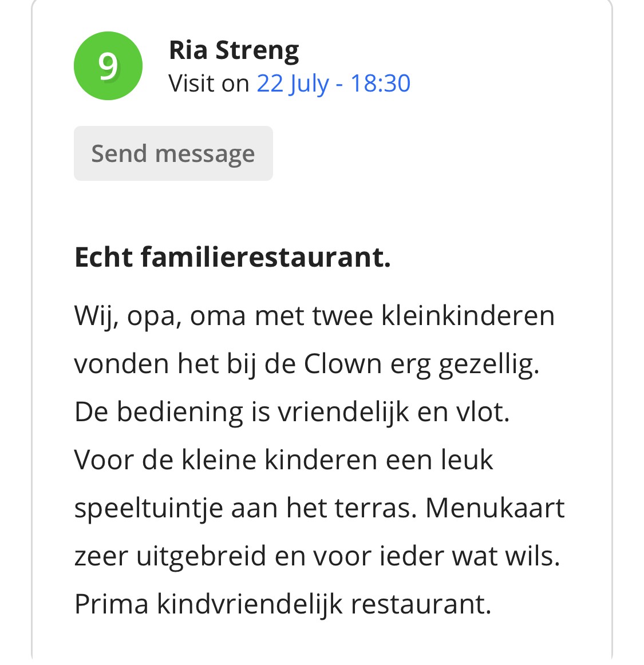Click the closing sentence Prima kindvriendelijk restaurant
644x665 pixels.
click(x=283, y=604)
